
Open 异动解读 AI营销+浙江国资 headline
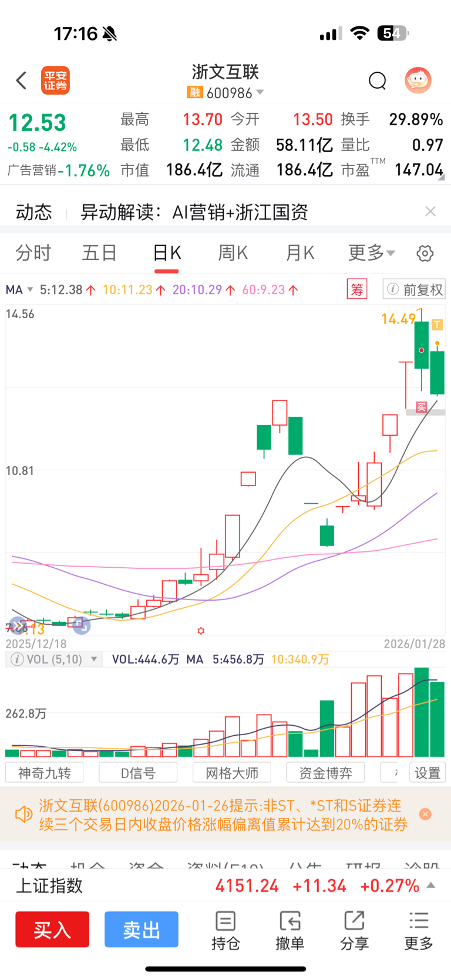point(194,212)
